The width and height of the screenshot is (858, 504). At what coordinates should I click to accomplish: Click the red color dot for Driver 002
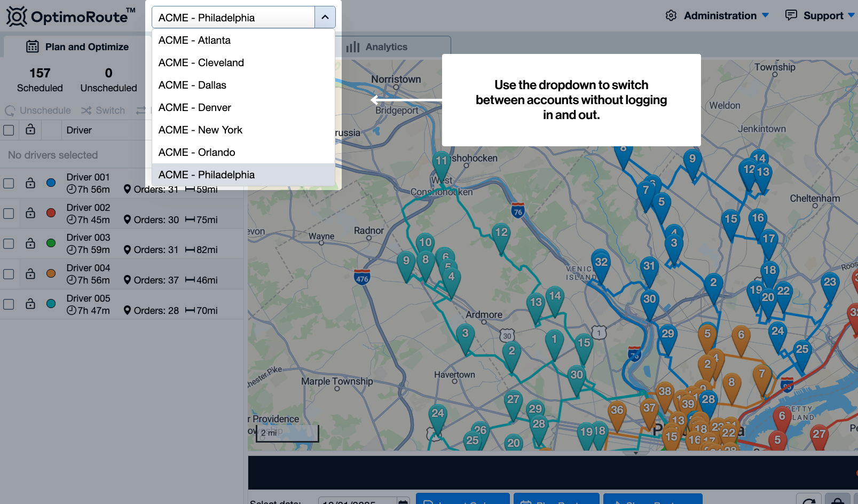coord(51,213)
